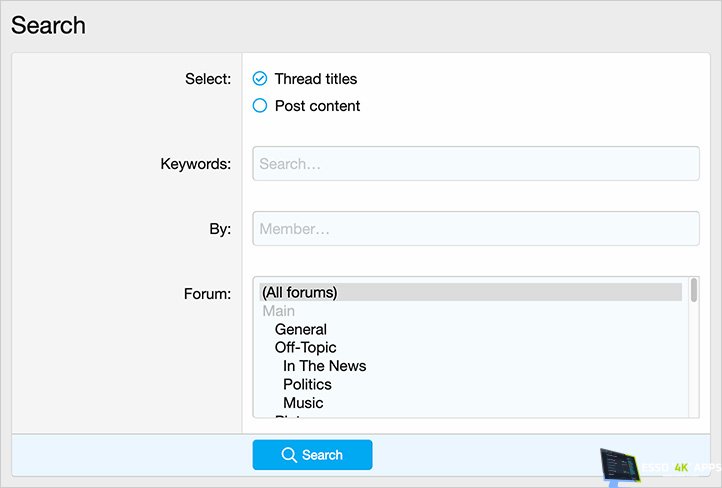Screen dimensions: 722x488
Task: Focus the By member input field
Action: point(475,229)
